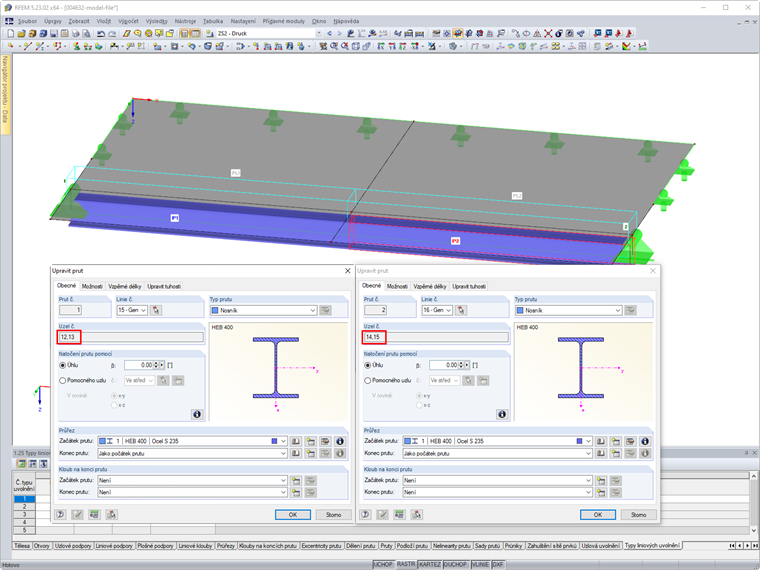Select Úhlu radio in right dialog
Image resolution: width=760 pixels, height=570 pixels.
367,365
